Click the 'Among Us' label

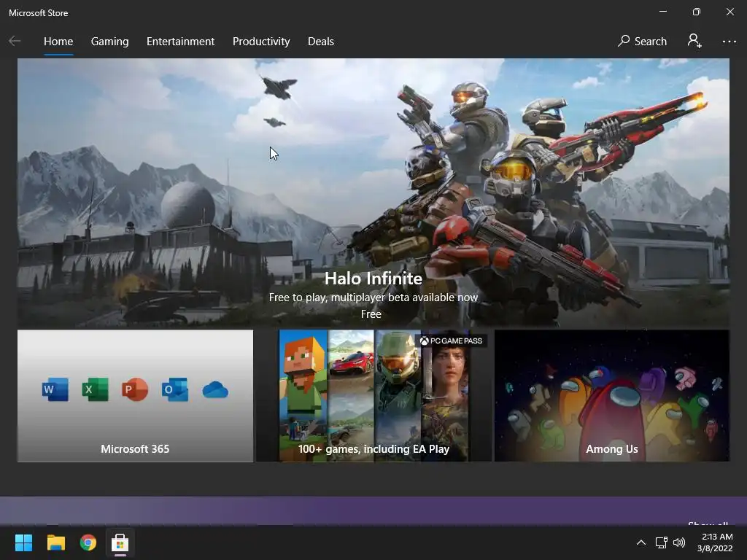[612, 449]
